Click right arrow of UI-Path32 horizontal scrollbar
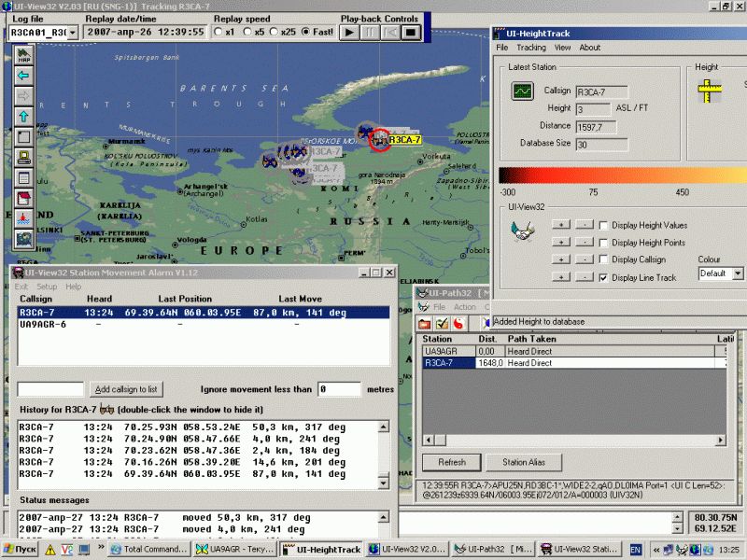747x560 pixels. 720,440
